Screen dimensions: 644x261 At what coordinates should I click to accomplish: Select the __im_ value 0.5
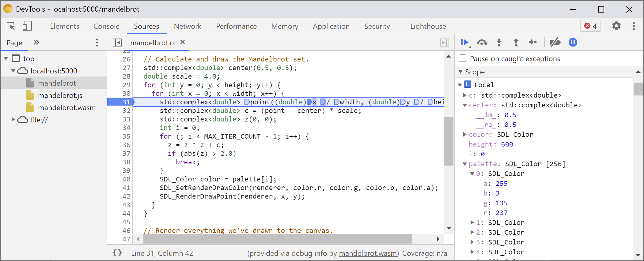pyautogui.click(x=510, y=115)
